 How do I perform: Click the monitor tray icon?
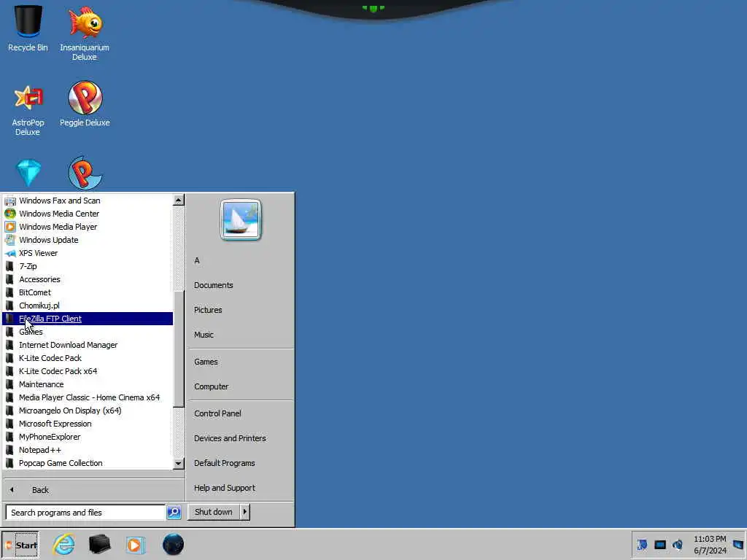point(659,545)
